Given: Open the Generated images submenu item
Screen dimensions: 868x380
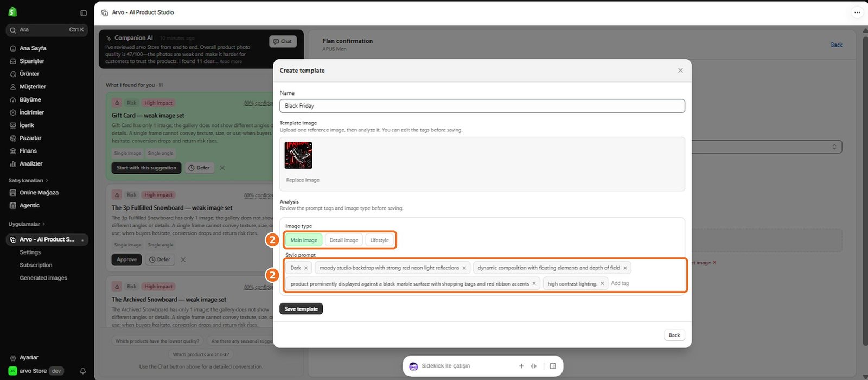Looking at the screenshot, I should [x=43, y=278].
